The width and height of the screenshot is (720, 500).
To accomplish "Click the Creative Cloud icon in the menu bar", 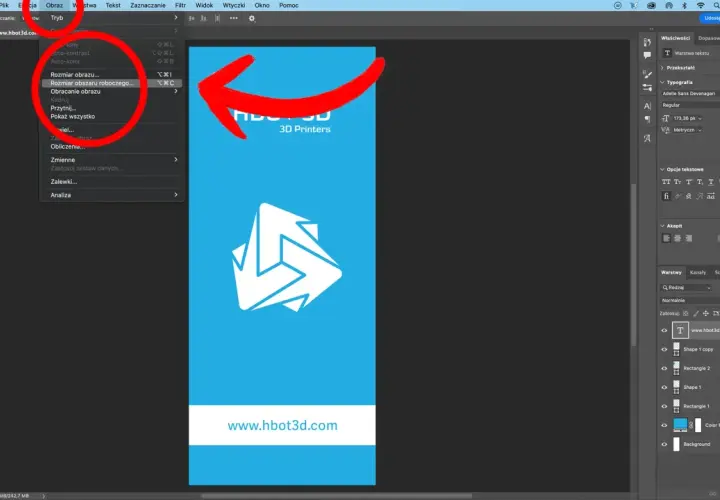I will (651, 6).
